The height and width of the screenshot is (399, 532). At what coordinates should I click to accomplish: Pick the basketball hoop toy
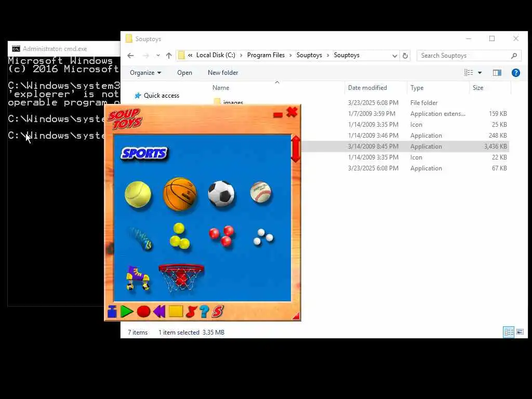tap(181, 277)
